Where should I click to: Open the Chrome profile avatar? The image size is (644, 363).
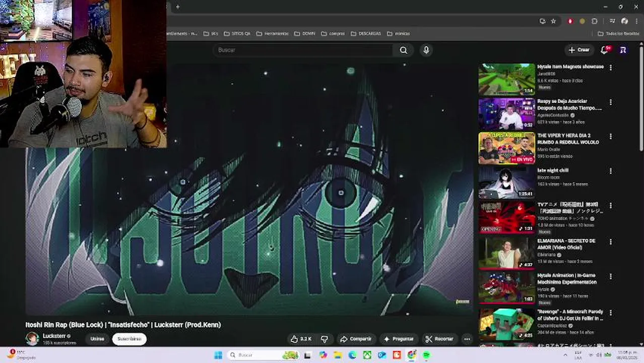coord(624,21)
